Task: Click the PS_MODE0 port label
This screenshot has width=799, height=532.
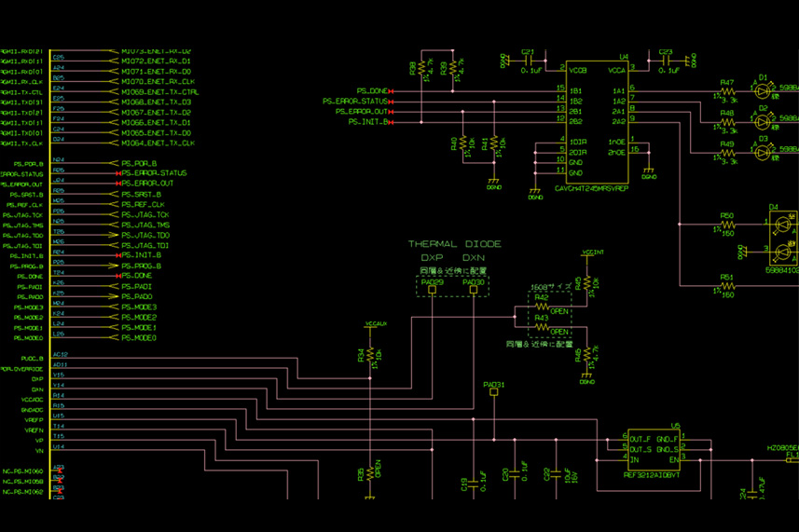Action: [139, 337]
